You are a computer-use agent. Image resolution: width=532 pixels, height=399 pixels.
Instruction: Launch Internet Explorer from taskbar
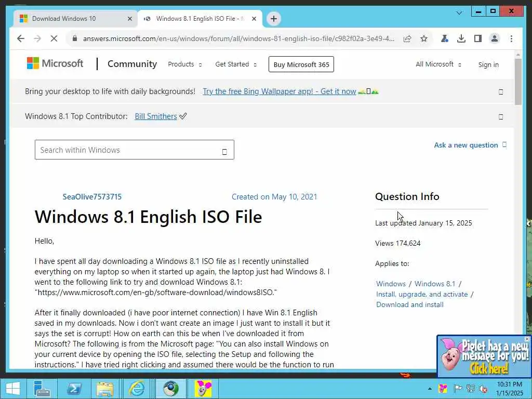(137, 389)
